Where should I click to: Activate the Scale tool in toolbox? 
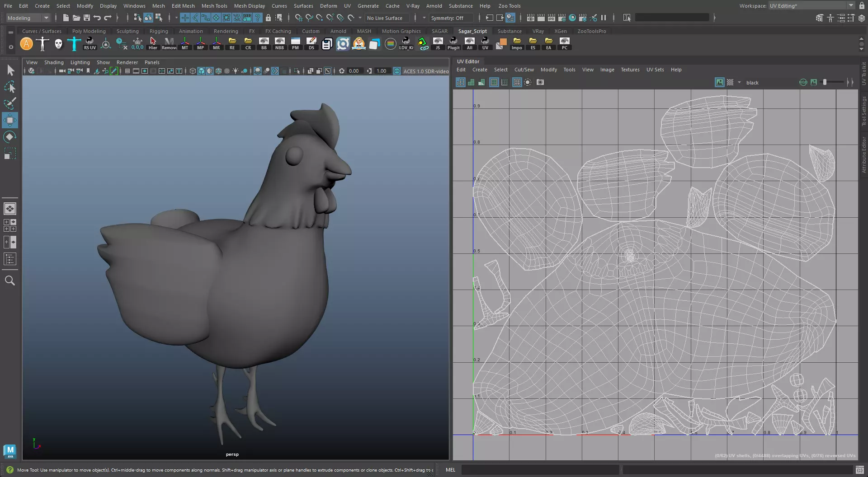point(10,154)
